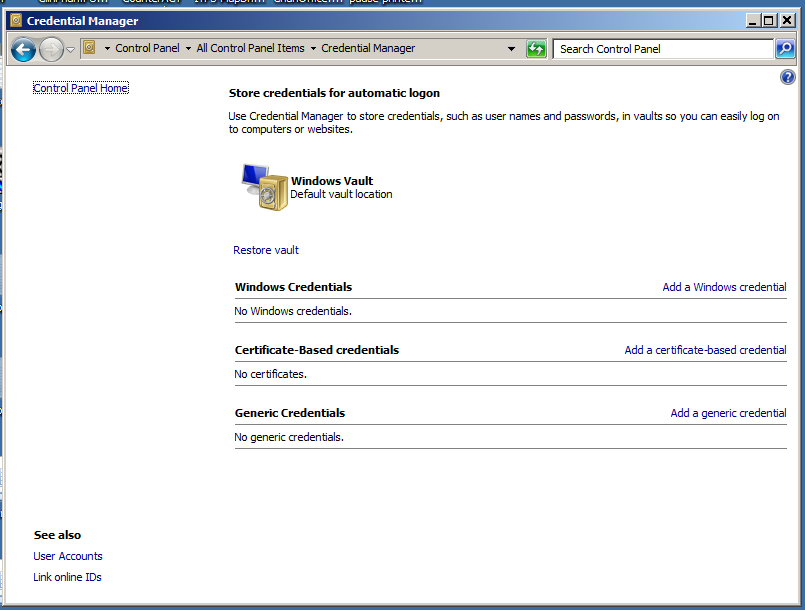Click the 'No certificates.' text
This screenshot has height=610, width=805.
[270, 374]
